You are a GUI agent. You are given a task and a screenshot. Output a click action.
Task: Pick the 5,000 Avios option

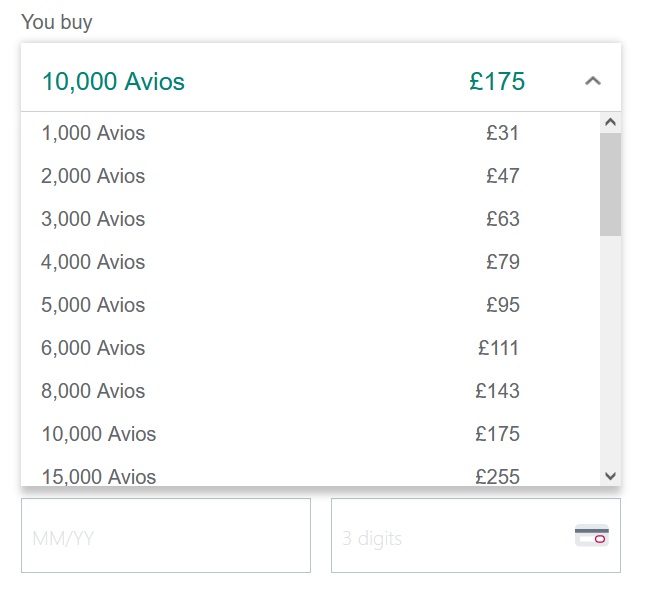click(93, 305)
